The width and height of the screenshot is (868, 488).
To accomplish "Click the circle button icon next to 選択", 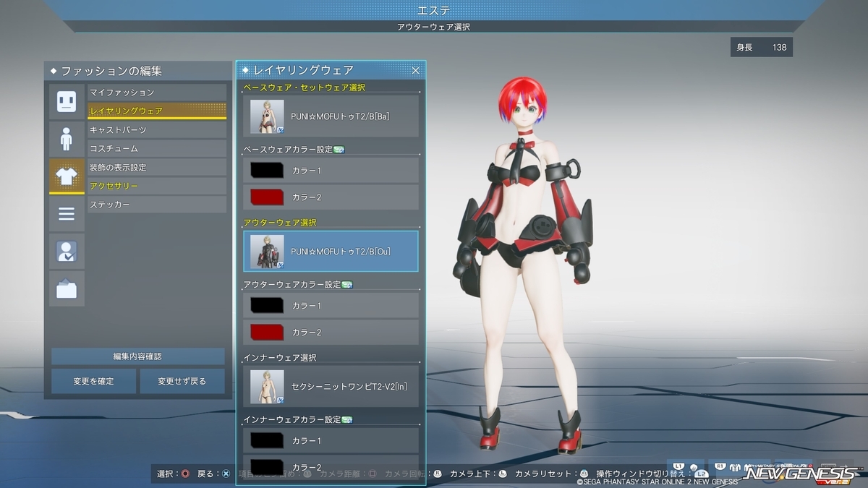I will click(x=185, y=474).
